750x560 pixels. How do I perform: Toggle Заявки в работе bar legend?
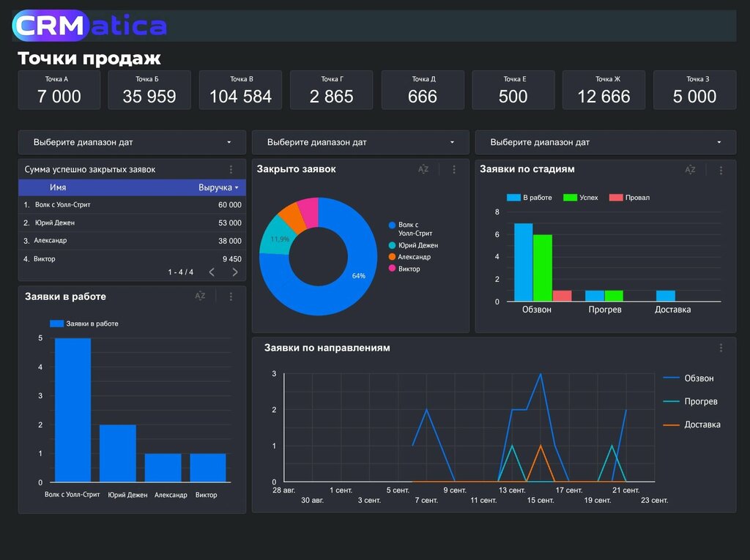84,324
